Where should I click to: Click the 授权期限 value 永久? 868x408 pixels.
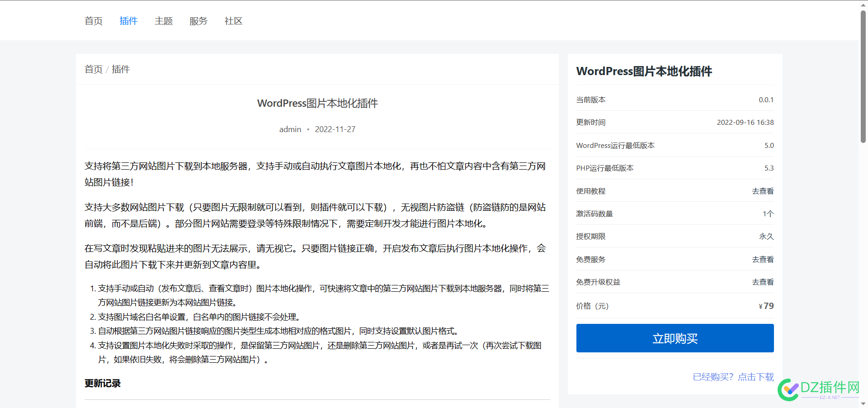(766, 236)
